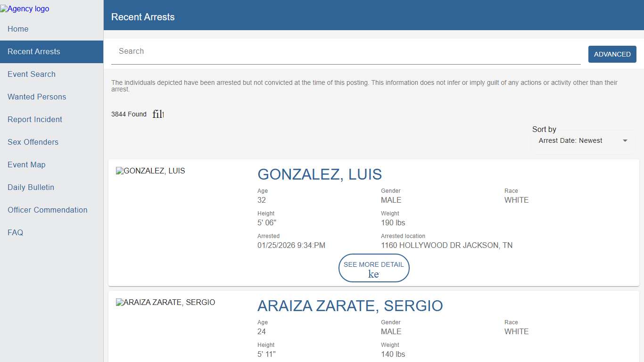Click the ARAIZA ZARATE, SERGIO mugshot thumbnail
Viewport: 644px width, 362px height.
(165, 302)
